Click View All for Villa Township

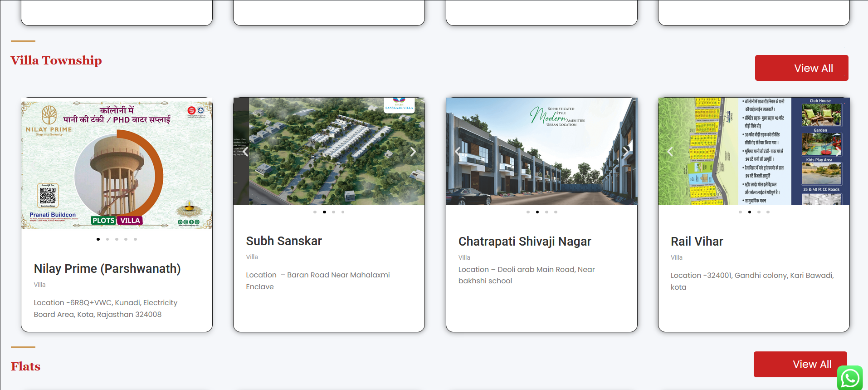(x=801, y=68)
